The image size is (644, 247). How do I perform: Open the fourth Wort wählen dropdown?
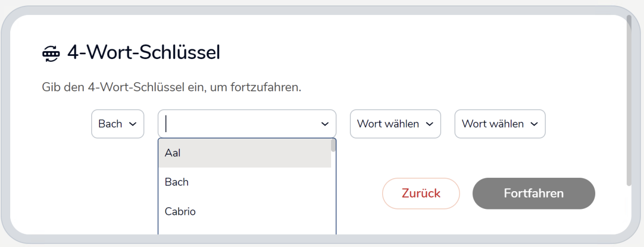[500, 124]
